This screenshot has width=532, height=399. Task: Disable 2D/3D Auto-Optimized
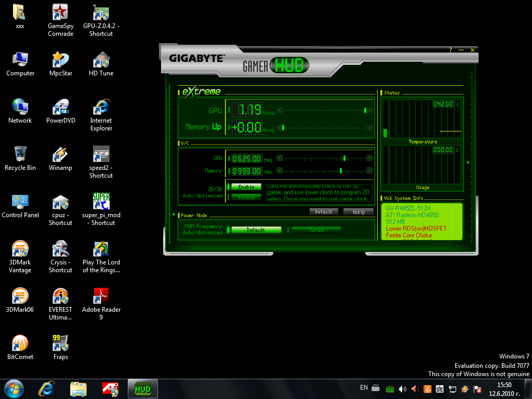click(x=246, y=197)
